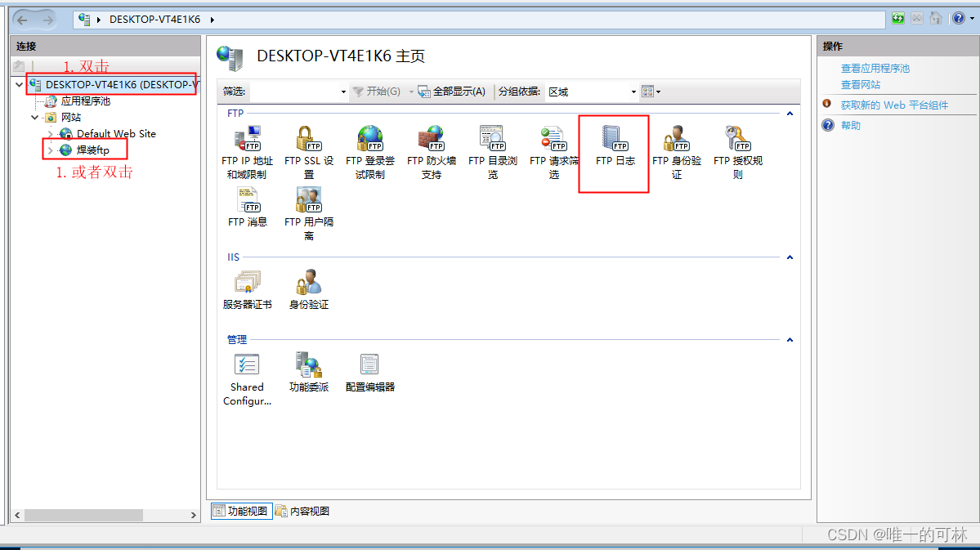The width and height of the screenshot is (980, 550).
Task: Click 查看应用程序池 action link
Action: (875, 68)
